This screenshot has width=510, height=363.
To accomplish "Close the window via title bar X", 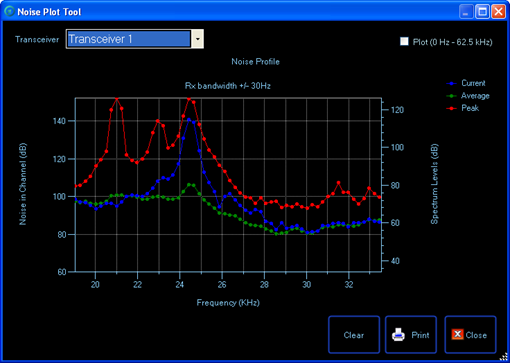I will (x=498, y=12).
